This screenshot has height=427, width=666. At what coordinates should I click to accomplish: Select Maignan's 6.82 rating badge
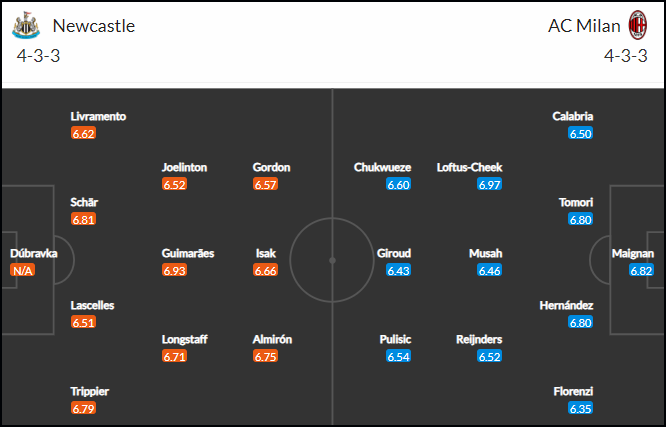[x=641, y=270]
